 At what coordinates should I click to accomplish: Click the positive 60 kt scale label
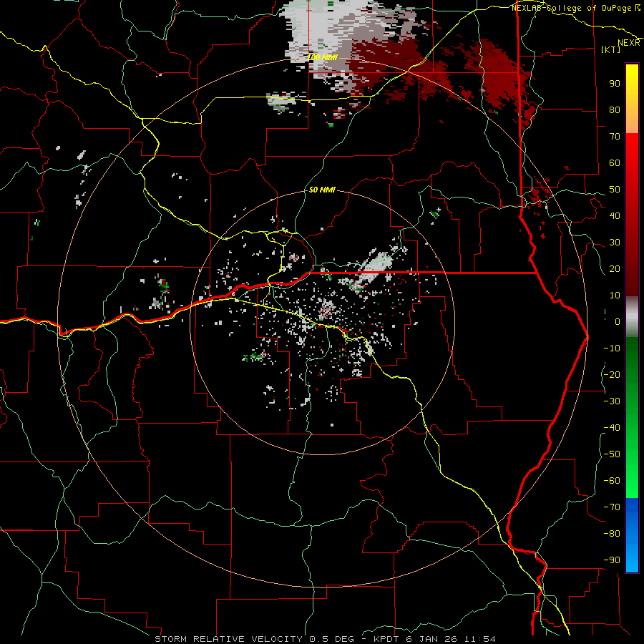click(615, 162)
